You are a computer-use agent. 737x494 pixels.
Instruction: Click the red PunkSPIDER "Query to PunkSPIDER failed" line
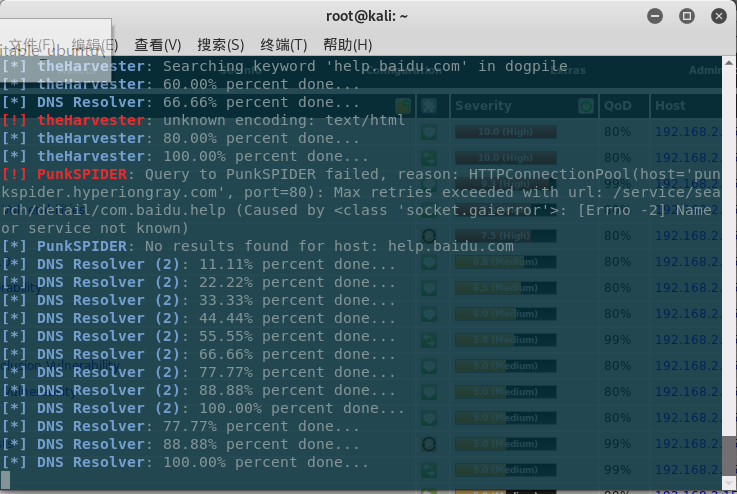pos(361,174)
